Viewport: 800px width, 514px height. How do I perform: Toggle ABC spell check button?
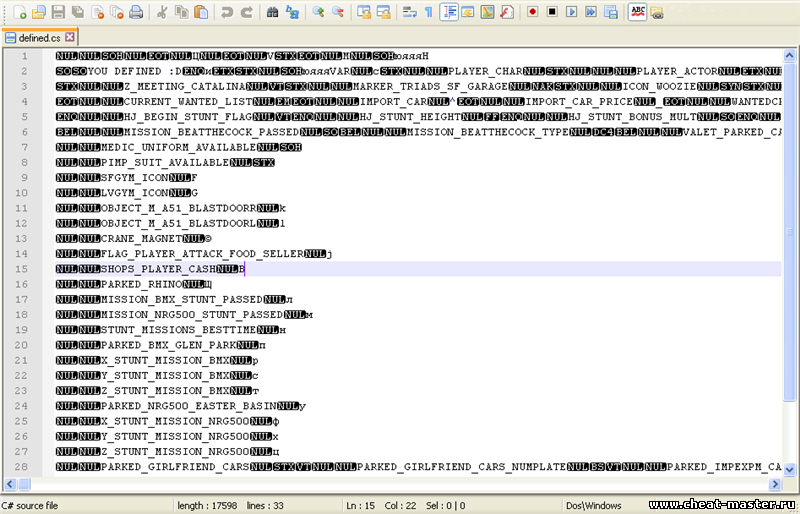click(637, 12)
